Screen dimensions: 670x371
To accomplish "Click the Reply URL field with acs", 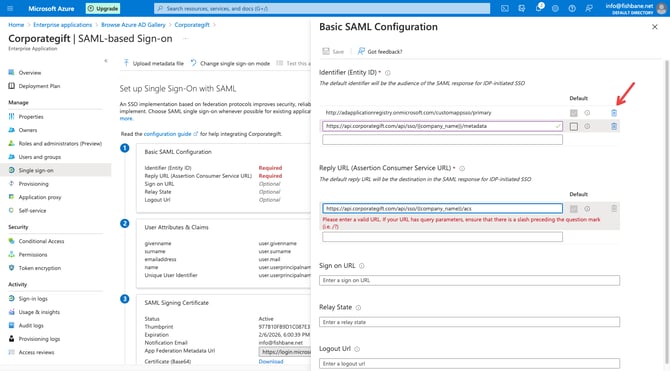I will click(442, 209).
